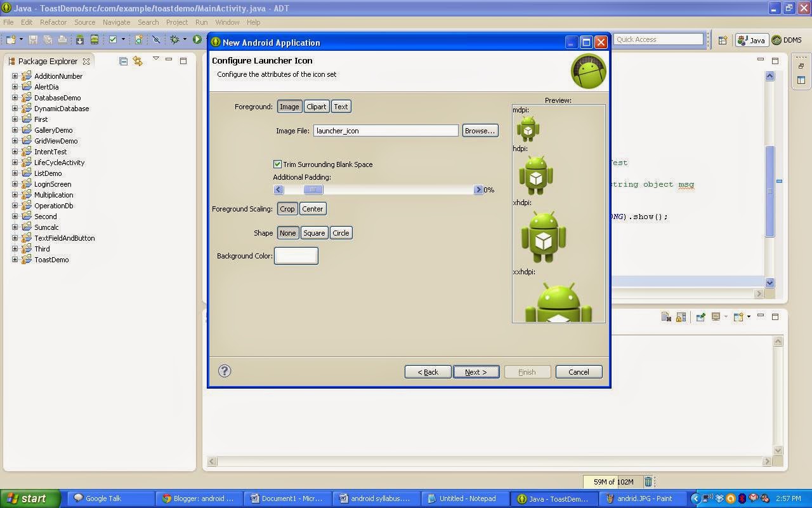Click the Image File text field
Image resolution: width=812 pixels, height=508 pixels.
386,131
